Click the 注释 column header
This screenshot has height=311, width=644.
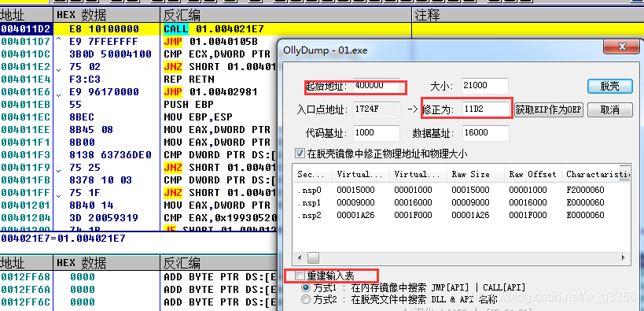(x=528, y=16)
